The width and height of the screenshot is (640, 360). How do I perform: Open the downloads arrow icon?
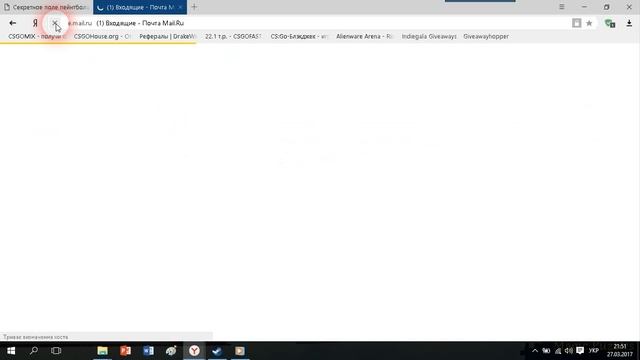click(x=629, y=23)
